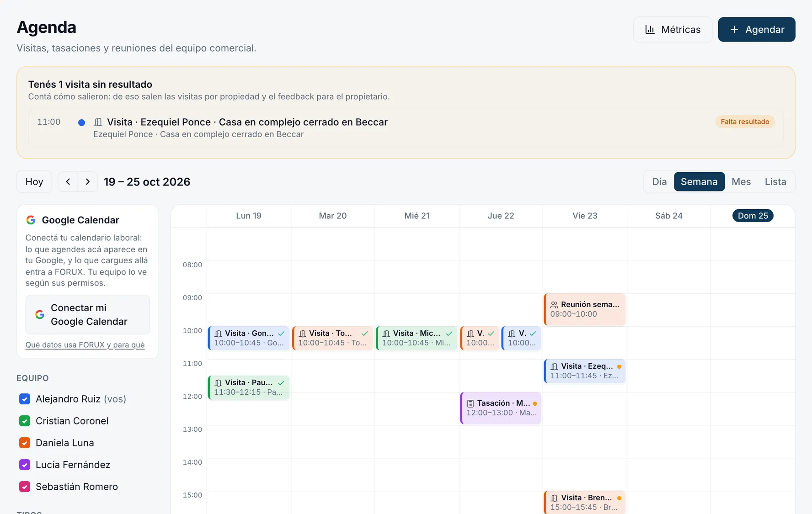812x514 pixels.
Task: Select Vie 23 day header
Action: 585,216
